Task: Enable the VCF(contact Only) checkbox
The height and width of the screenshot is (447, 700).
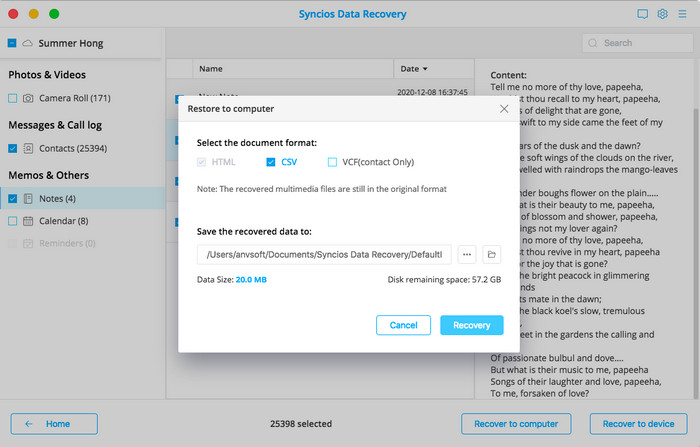Action: click(x=333, y=162)
